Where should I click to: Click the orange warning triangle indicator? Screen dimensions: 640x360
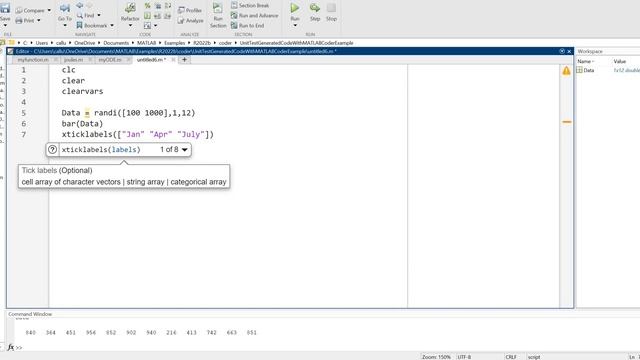coord(566,71)
